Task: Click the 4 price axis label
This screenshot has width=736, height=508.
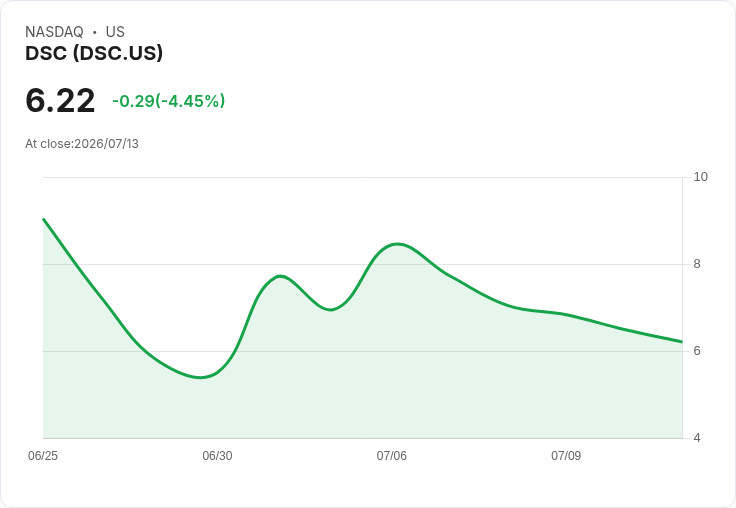Action: 697,438
